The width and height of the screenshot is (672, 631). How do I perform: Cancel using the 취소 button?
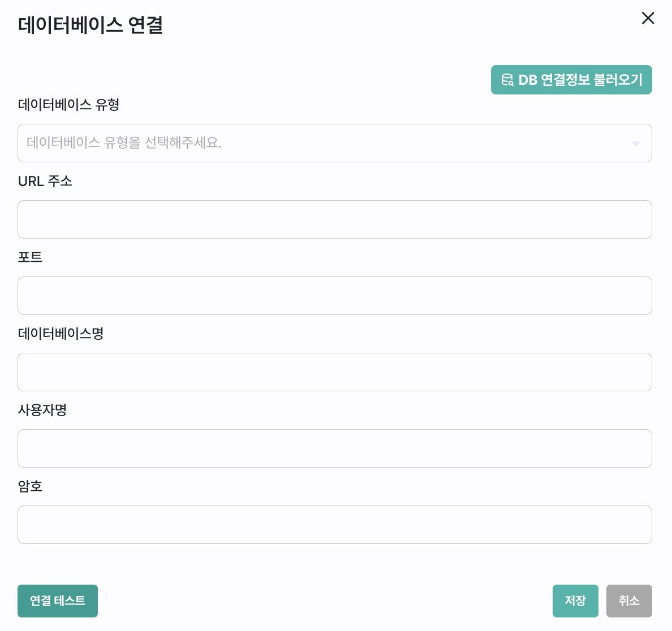629,600
